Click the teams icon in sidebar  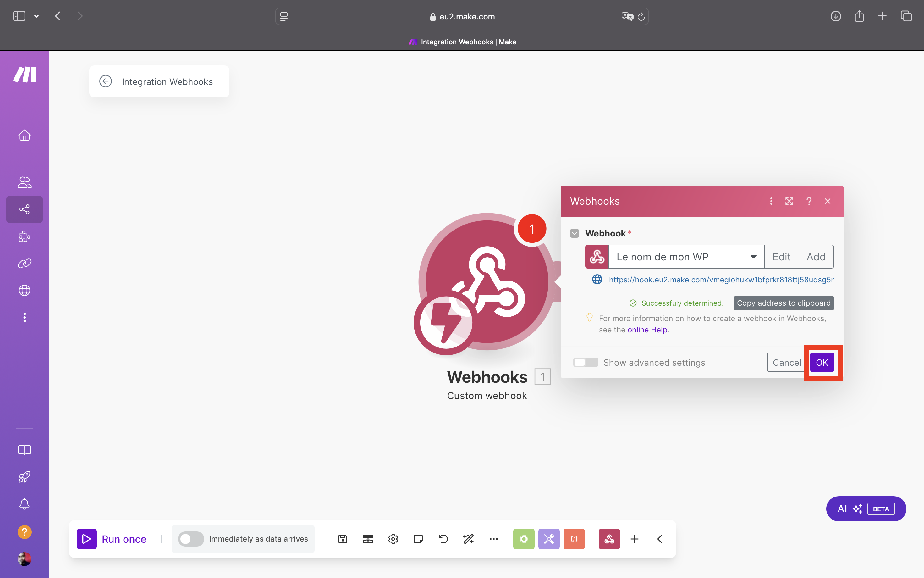coord(25,182)
